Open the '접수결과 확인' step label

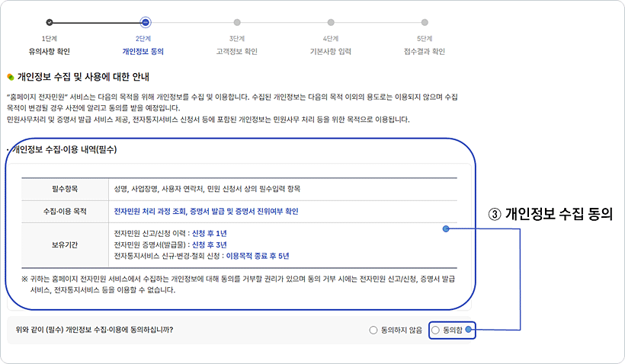(x=425, y=51)
